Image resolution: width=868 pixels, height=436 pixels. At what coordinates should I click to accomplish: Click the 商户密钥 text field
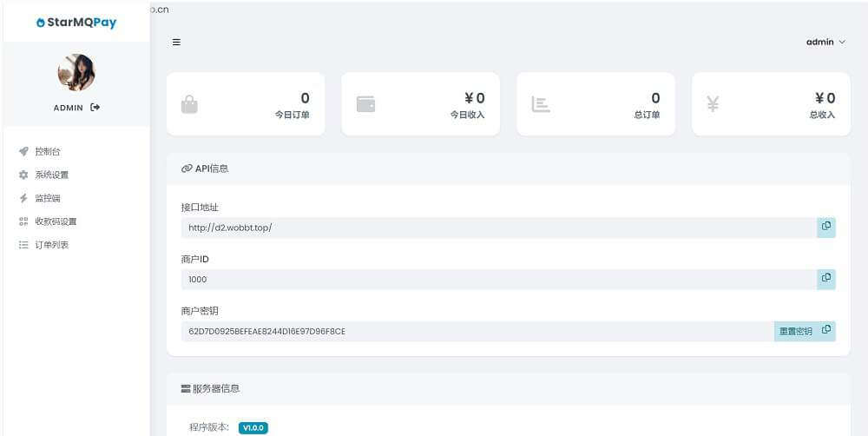(477, 331)
